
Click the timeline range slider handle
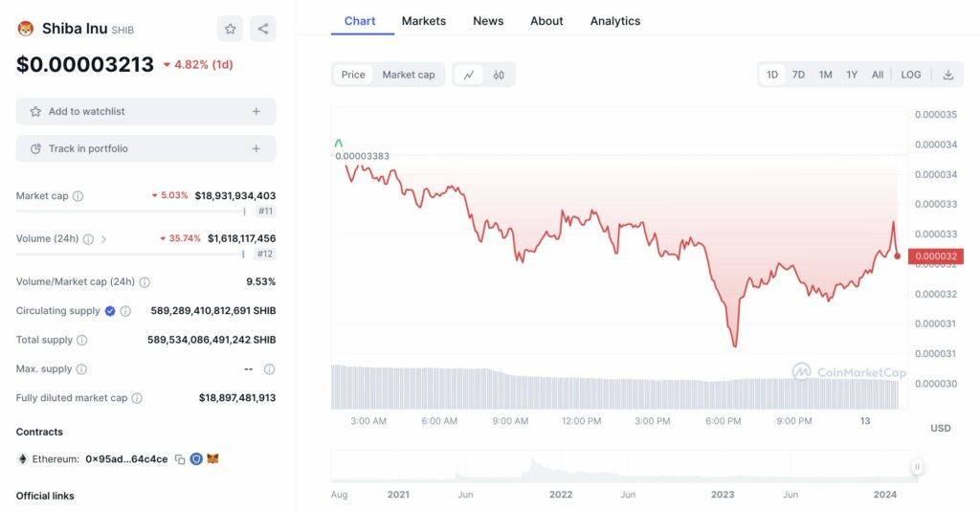coord(917,467)
